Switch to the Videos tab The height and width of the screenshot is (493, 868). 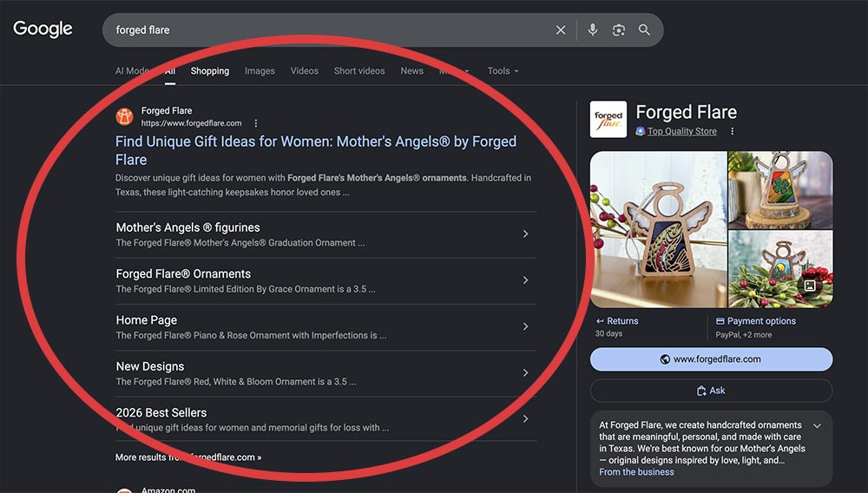pos(305,71)
